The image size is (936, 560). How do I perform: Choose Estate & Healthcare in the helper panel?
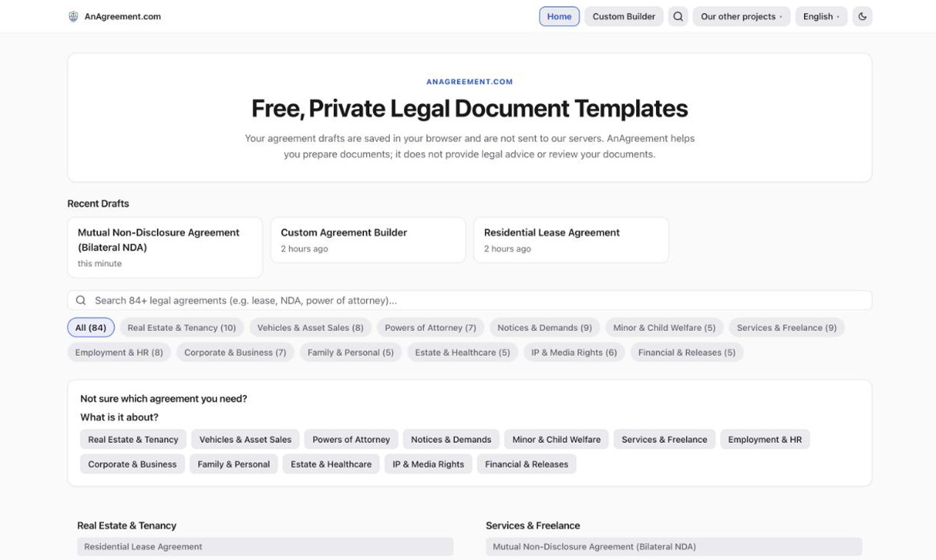[331, 465]
